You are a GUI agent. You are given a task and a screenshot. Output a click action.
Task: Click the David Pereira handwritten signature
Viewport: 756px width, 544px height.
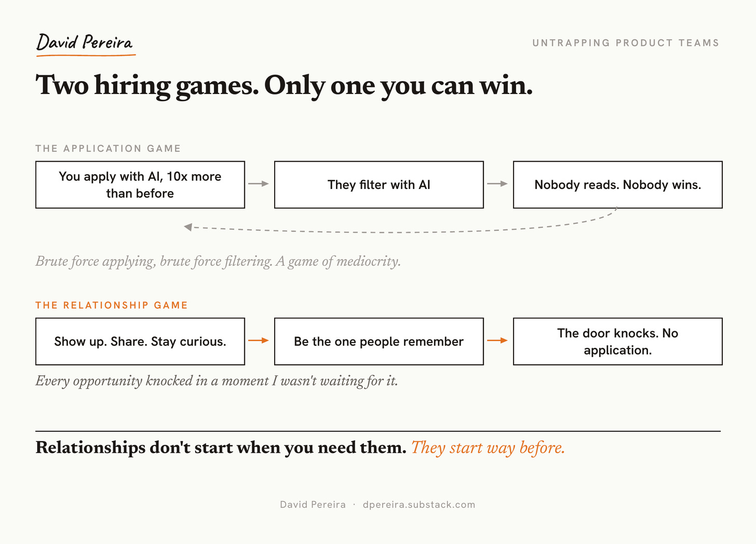[x=84, y=43]
